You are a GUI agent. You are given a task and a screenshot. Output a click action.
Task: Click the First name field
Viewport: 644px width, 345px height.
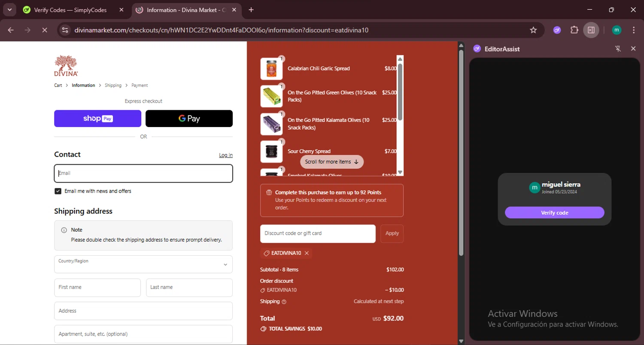97,287
